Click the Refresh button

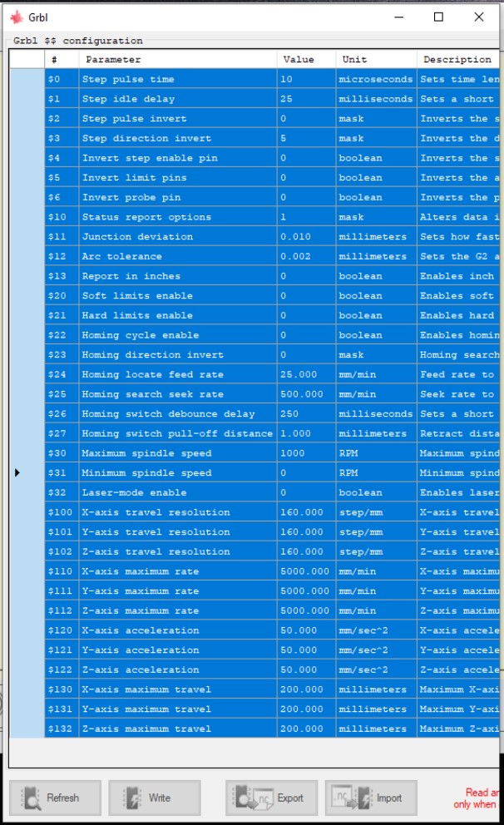(x=55, y=798)
